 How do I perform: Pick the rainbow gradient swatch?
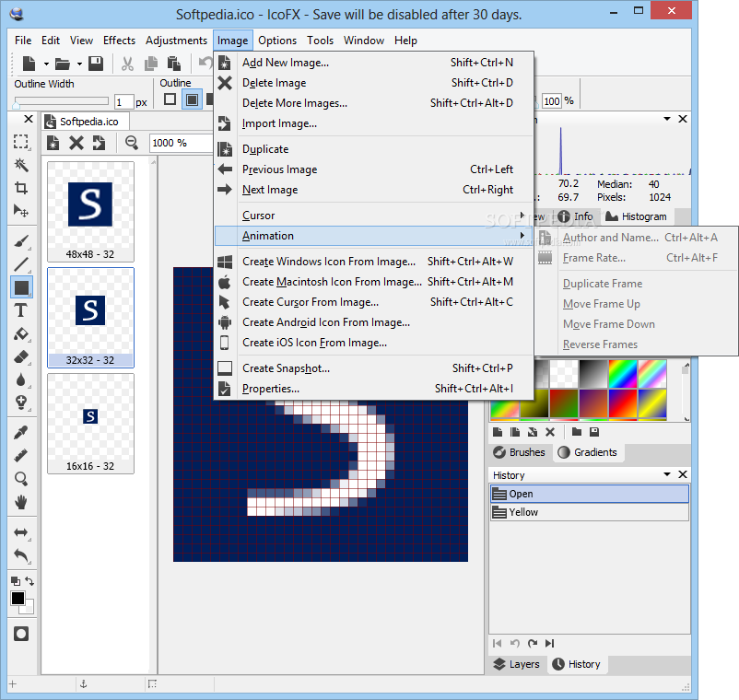click(623, 374)
